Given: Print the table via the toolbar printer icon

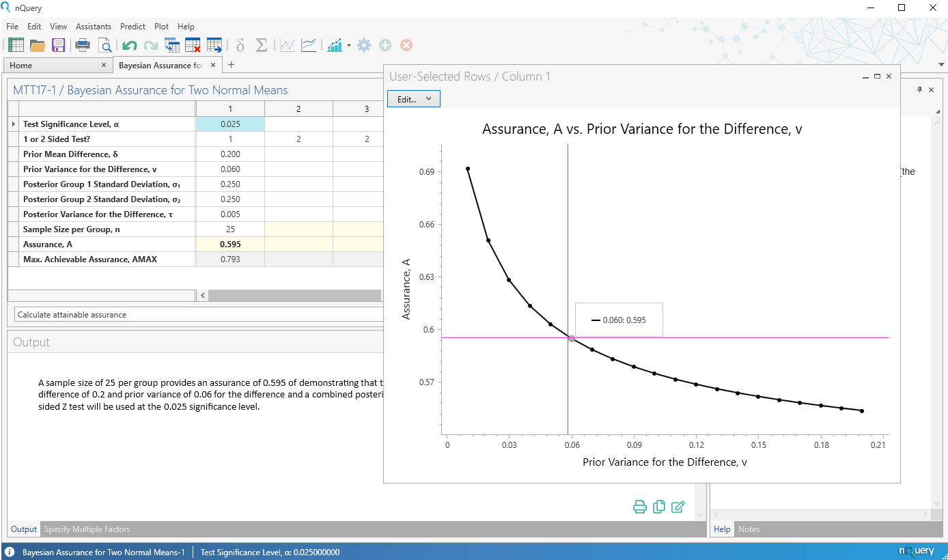Looking at the screenshot, I should point(82,45).
